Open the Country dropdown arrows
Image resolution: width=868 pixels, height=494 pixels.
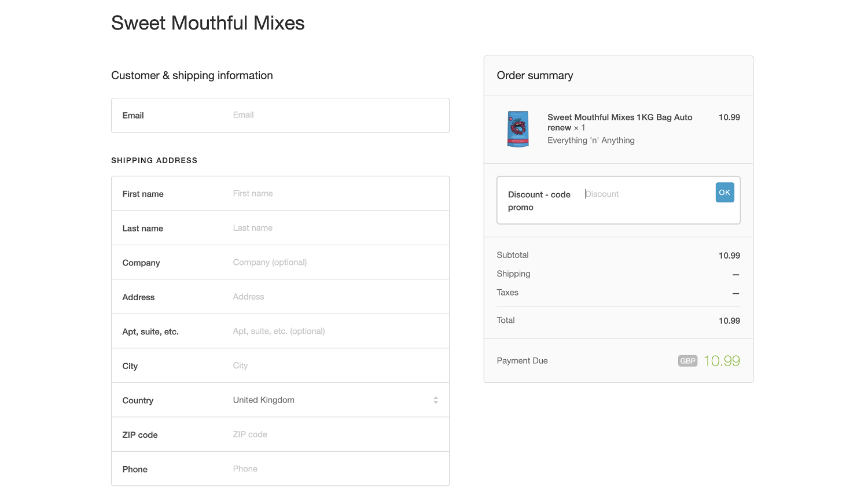coord(436,400)
